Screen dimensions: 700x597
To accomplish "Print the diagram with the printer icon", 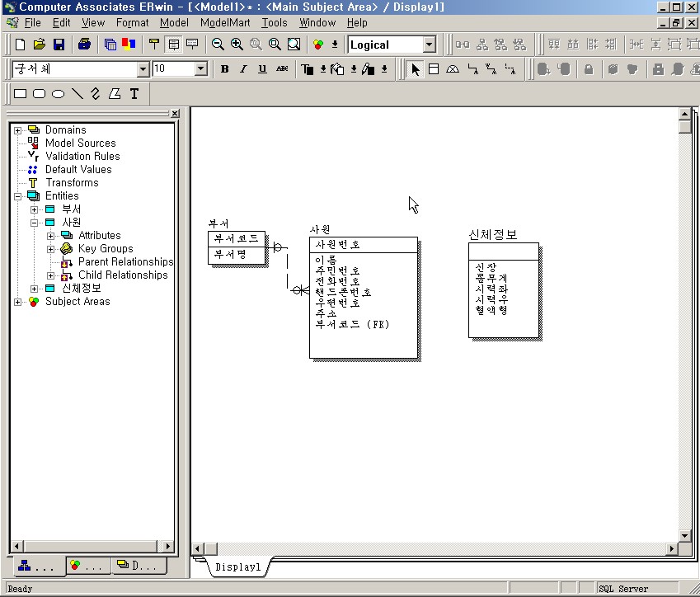I will pyautogui.click(x=84, y=45).
